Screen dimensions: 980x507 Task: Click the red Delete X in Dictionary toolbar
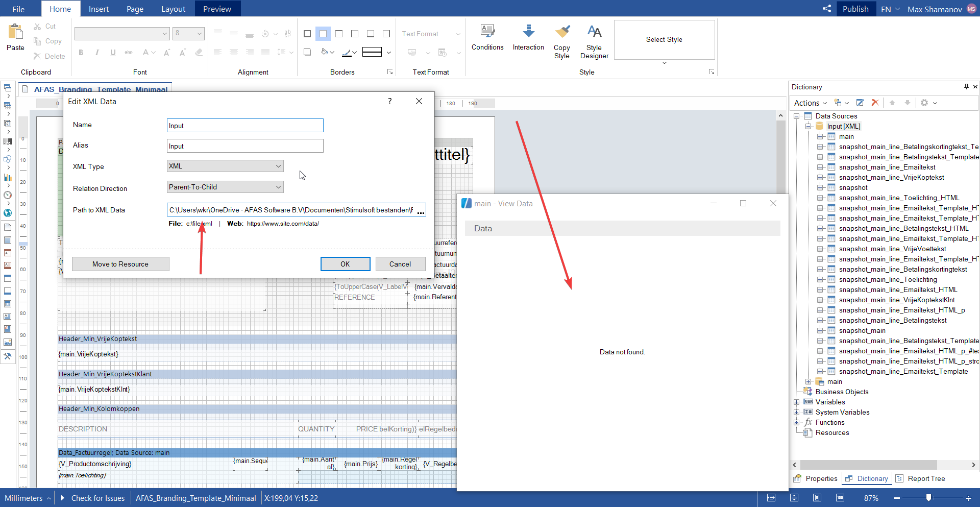875,103
